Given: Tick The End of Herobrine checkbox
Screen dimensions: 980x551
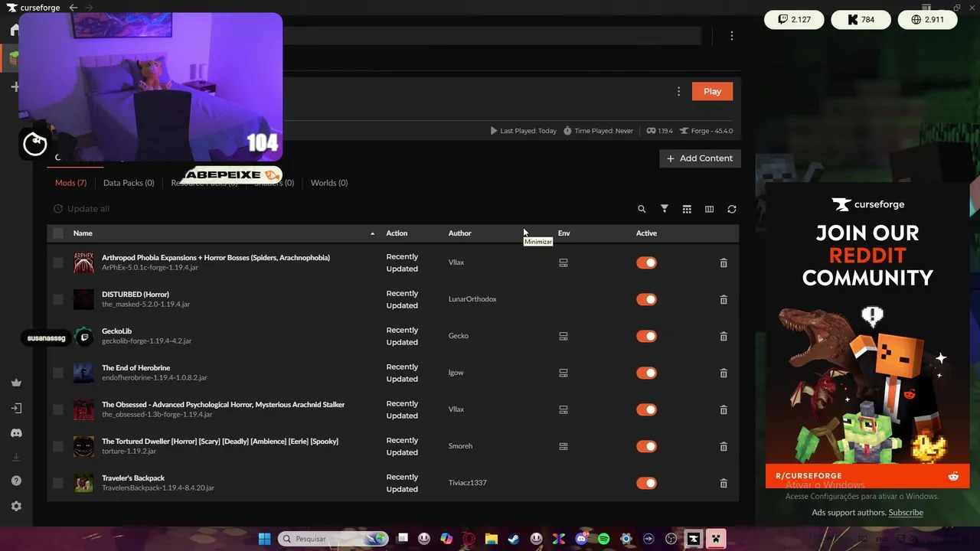Looking at the screenshot, I should pyautogui.click(x=58, y=373).
